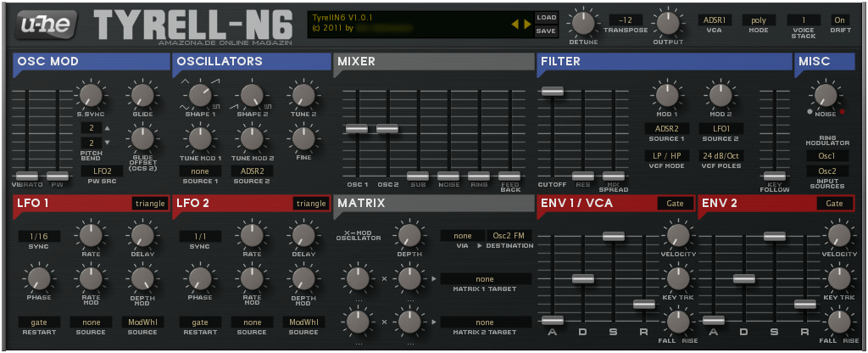Open the LFO2 PW SRC dropdown

click(103, 171)
